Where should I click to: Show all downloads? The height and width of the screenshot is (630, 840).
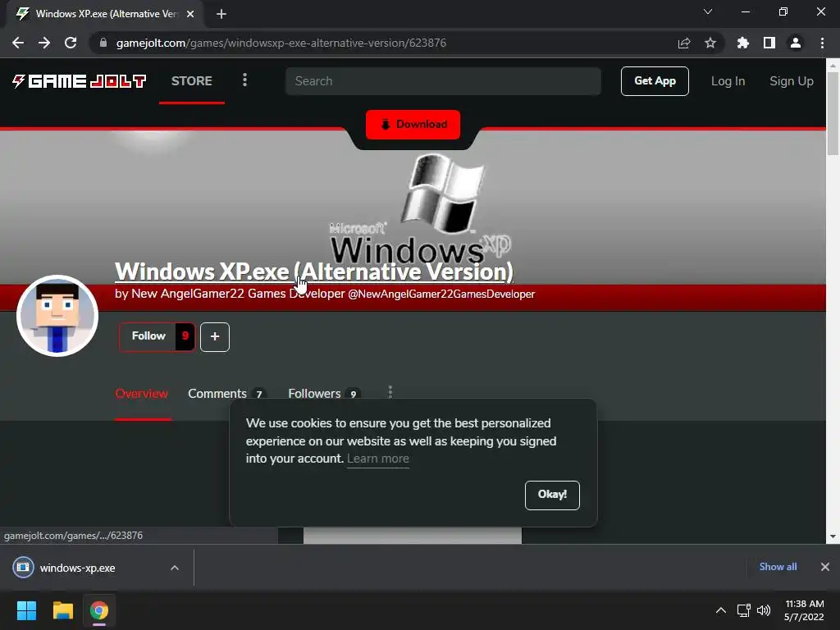778,567
